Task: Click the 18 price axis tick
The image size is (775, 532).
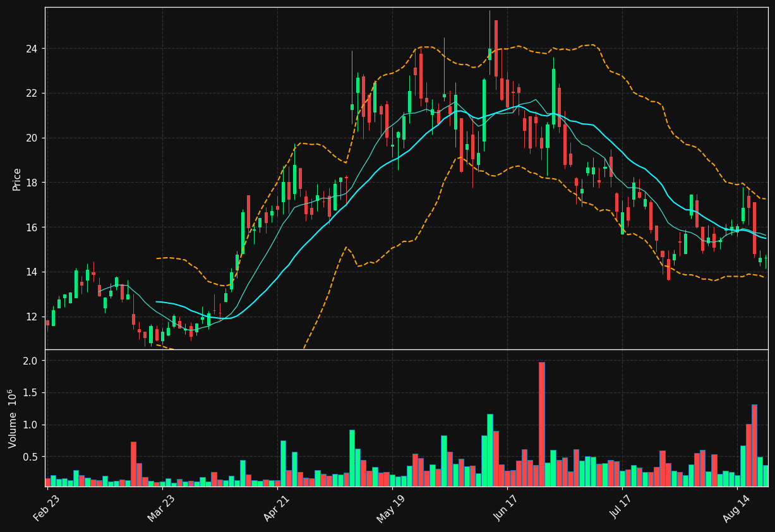Action: [32, 183]
